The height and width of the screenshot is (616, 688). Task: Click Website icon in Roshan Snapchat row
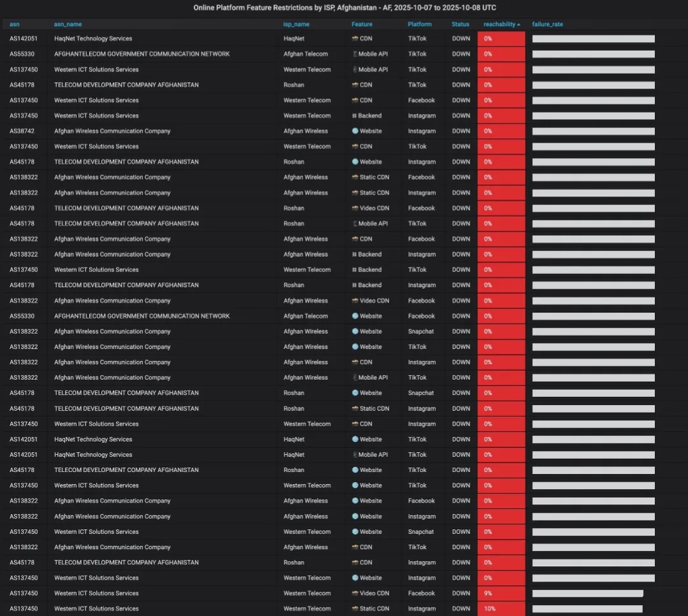point(355,393)
